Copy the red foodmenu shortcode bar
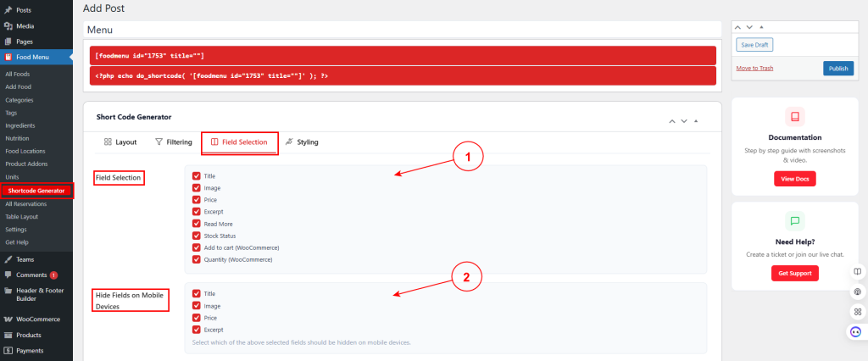868x361 pixels. 403,56
